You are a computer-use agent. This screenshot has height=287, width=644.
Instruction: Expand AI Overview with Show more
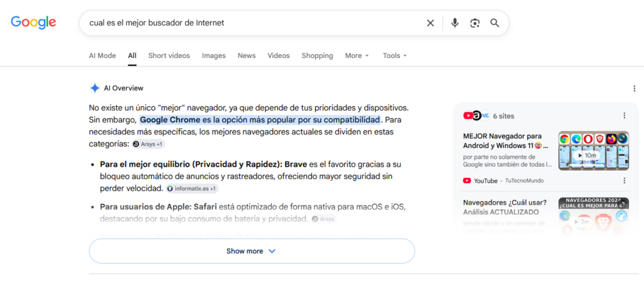[x=252, y=251]
